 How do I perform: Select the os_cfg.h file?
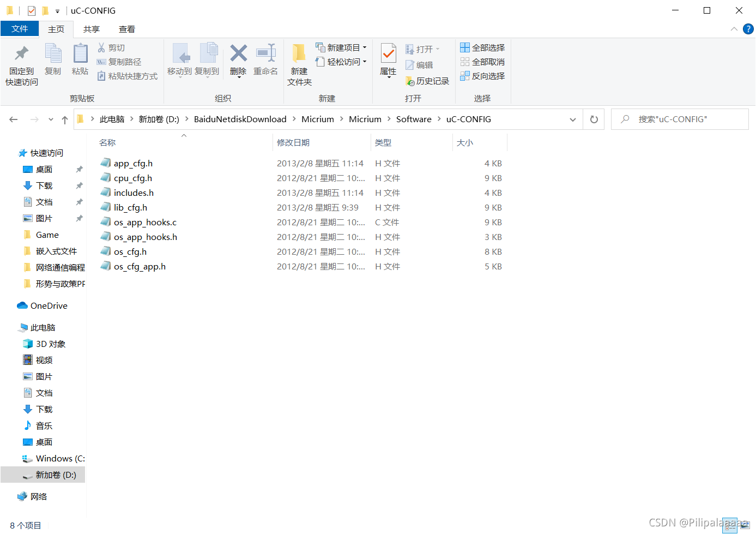pyautogui.click(x=130, y=252)
